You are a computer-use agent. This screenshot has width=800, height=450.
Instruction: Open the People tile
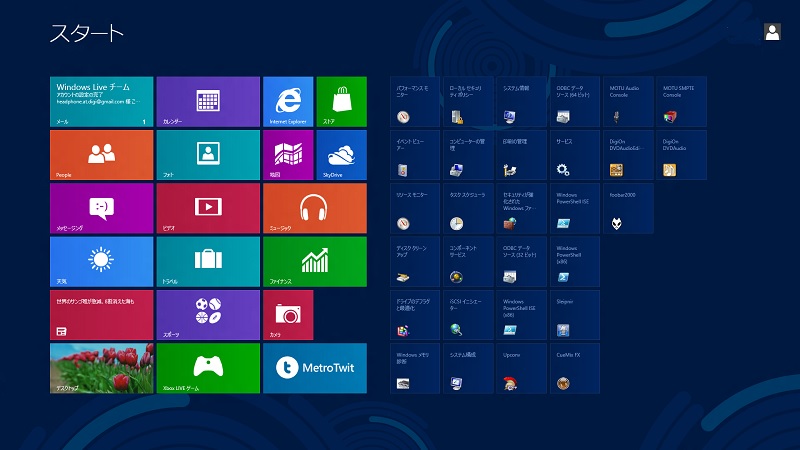tap(102, 155)
